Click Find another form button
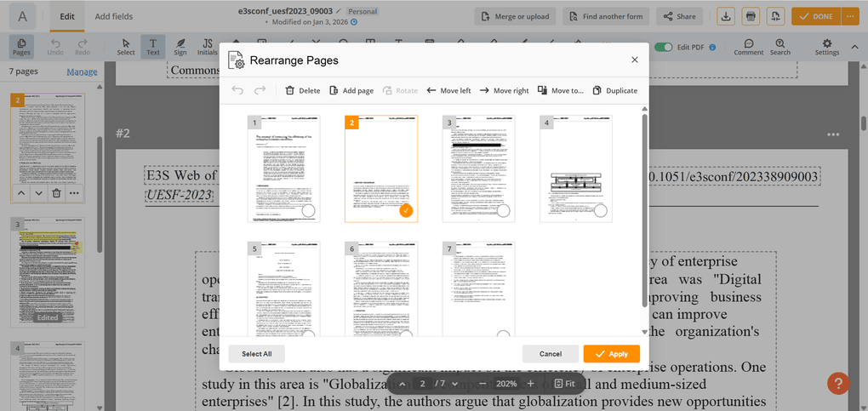The height and width of the screenshot is (411, 868). point(606,16)
